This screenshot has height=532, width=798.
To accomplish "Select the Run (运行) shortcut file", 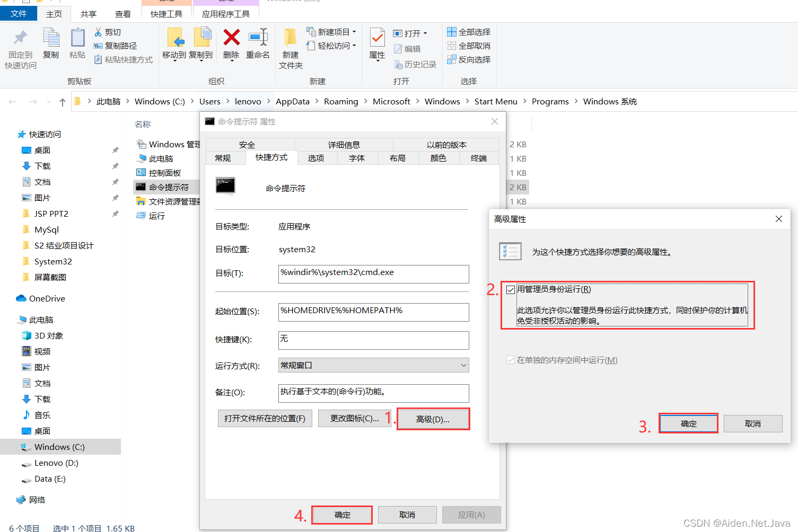I will [157, 216].
